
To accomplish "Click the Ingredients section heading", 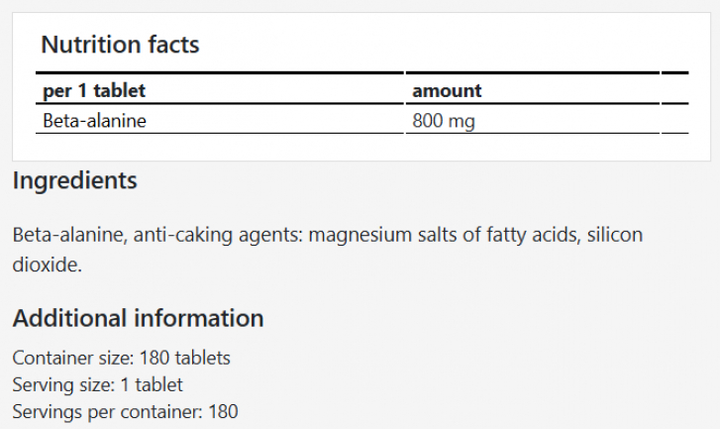I will [x=75, y=181].
